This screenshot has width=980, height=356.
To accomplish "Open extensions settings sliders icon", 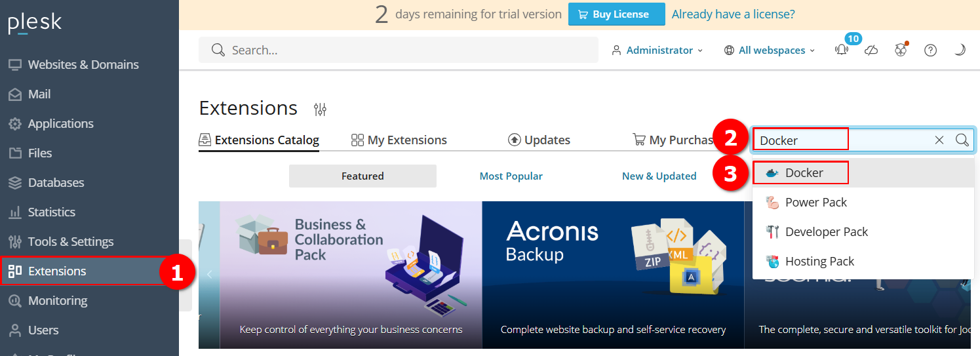I will [320, 109].
